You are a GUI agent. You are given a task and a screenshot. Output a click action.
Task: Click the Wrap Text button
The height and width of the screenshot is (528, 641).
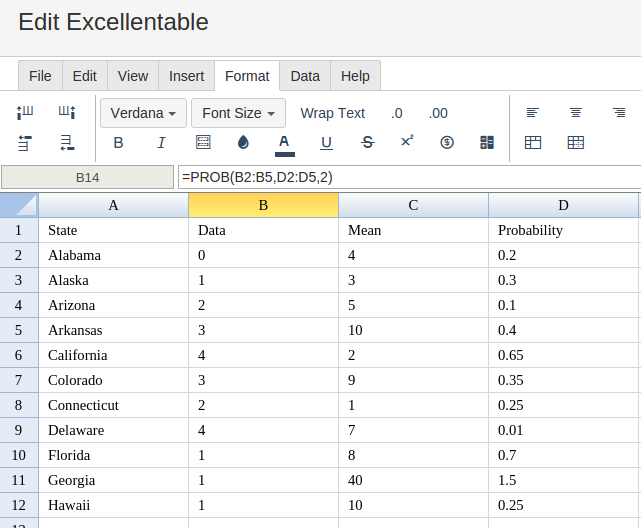[332, 113]
